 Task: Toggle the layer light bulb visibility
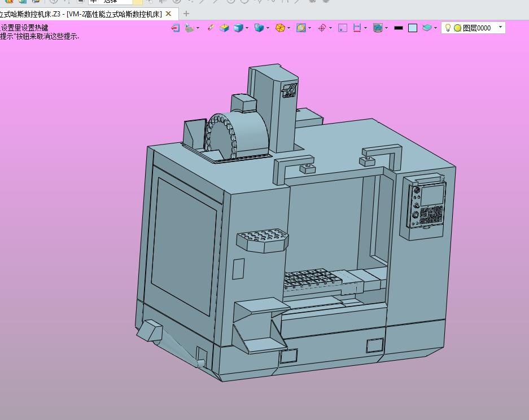pos(448,28)
